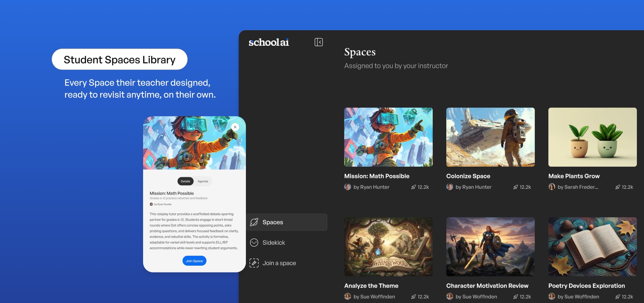
Task: Click 'by Ryan Hunter' under Colonize Space
Action: pyautogui.click(x=474, y=187)
